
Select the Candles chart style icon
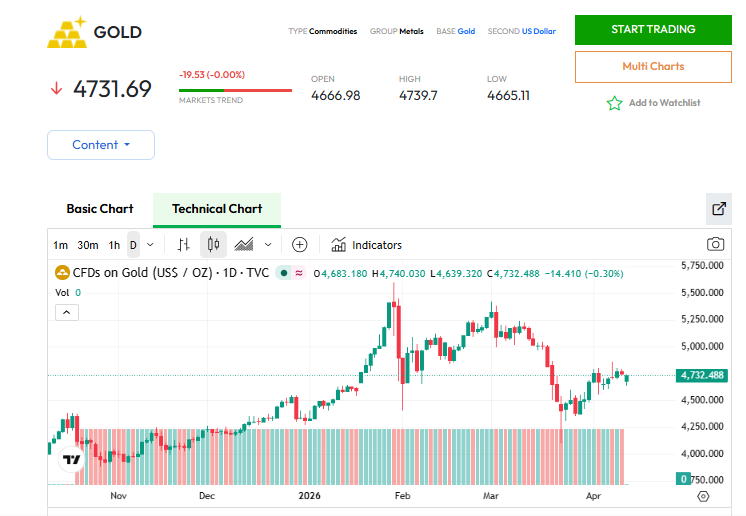[x=212, y=244]
